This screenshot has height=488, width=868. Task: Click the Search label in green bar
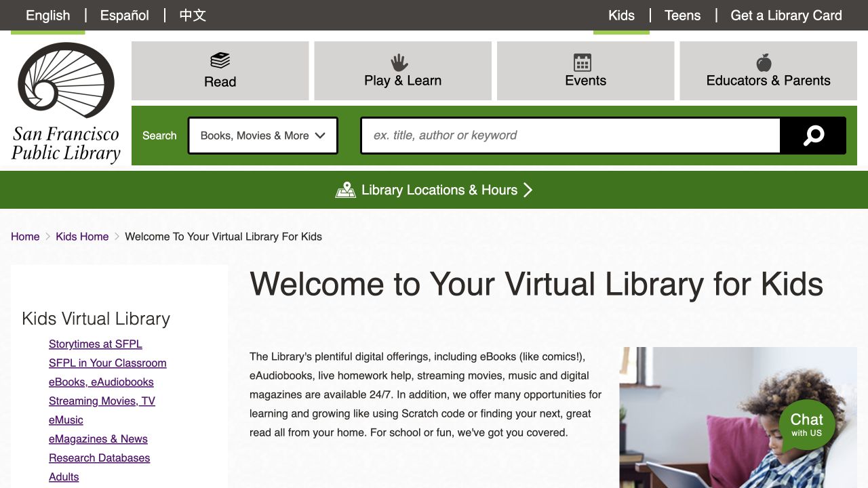coord(159,136)
